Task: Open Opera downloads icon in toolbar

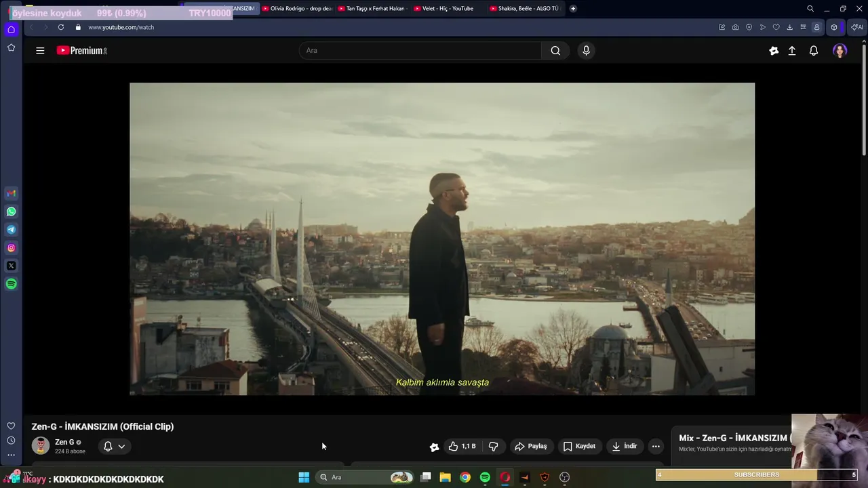Action: 790,27
